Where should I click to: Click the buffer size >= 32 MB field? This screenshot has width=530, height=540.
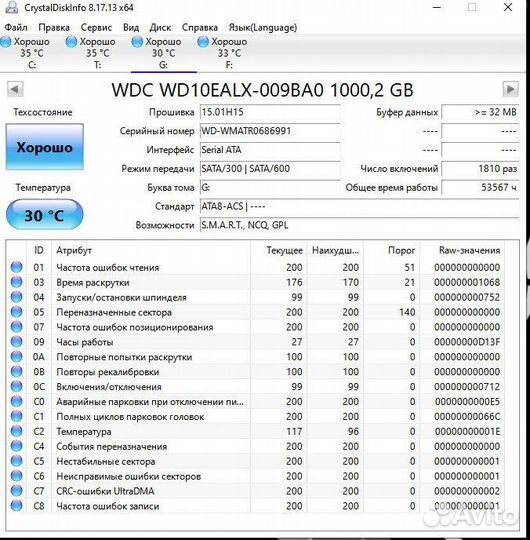coord(480,112)
